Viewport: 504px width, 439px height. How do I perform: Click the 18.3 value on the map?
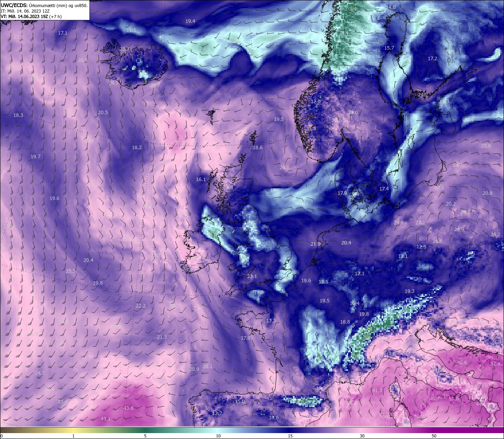point(18,115)
